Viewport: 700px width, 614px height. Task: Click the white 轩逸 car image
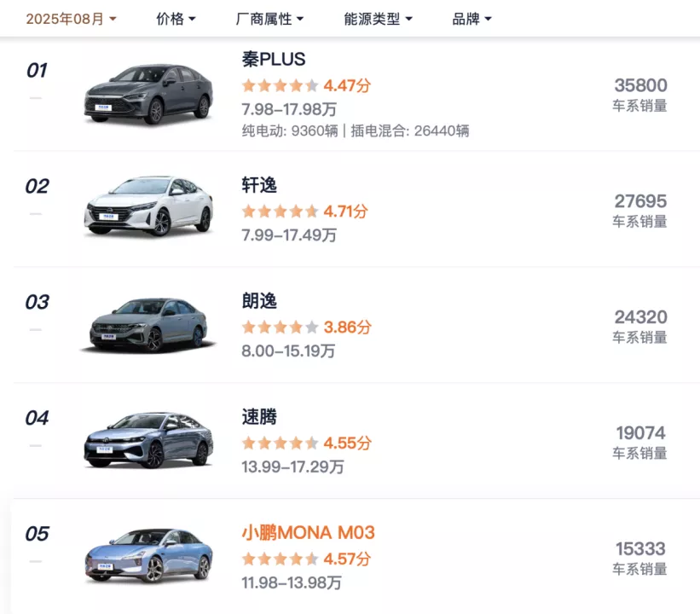(148, 207)
